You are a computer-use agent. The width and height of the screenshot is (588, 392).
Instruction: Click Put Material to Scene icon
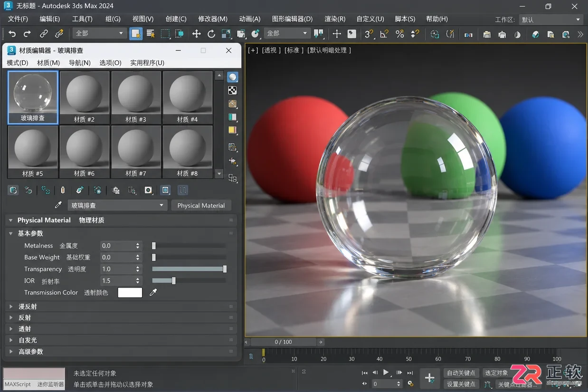pyautogui.click(x=28, y=190)
